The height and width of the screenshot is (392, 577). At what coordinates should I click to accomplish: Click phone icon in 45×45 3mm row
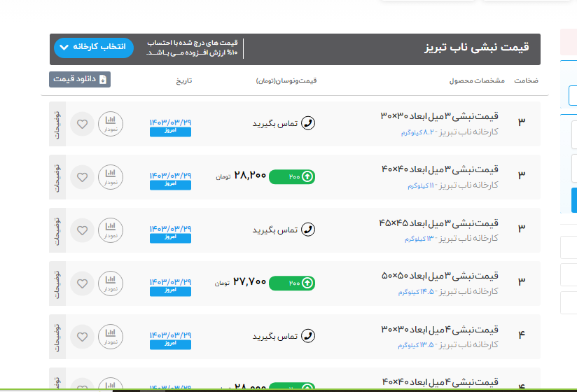pyautogui.click(x=307, y=230)
